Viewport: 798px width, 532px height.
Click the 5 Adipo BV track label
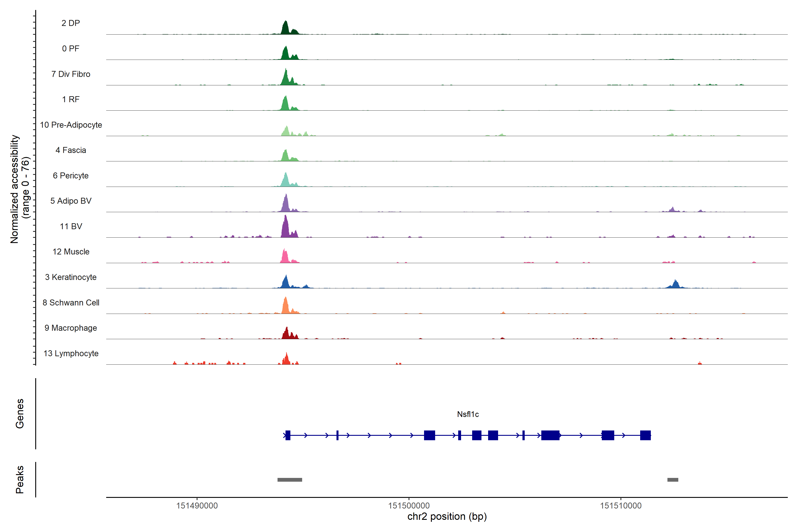point(71,201)
